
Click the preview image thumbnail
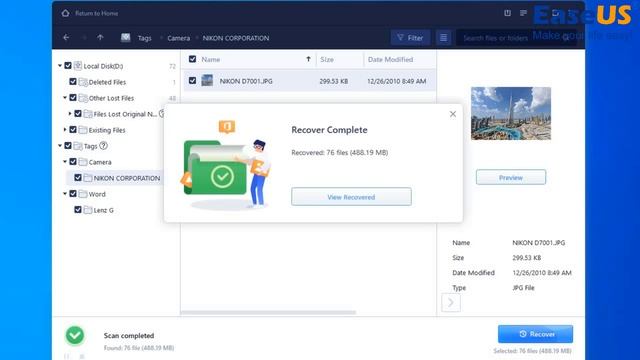[x=511, y=113]
